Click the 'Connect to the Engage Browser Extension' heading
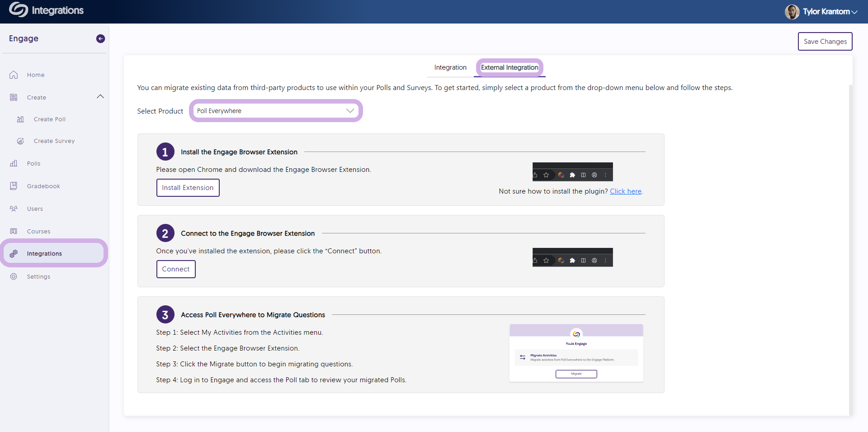 click(x=248, y=233)
